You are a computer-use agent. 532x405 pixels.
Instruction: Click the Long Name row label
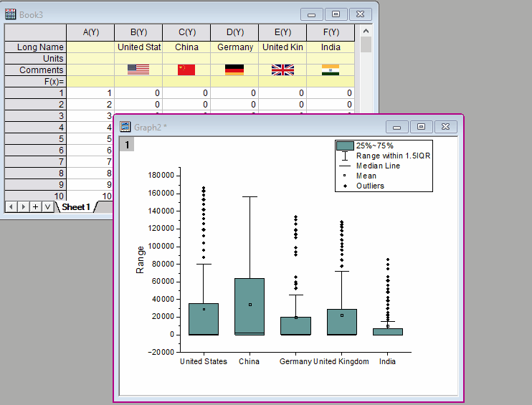point(35,47)
